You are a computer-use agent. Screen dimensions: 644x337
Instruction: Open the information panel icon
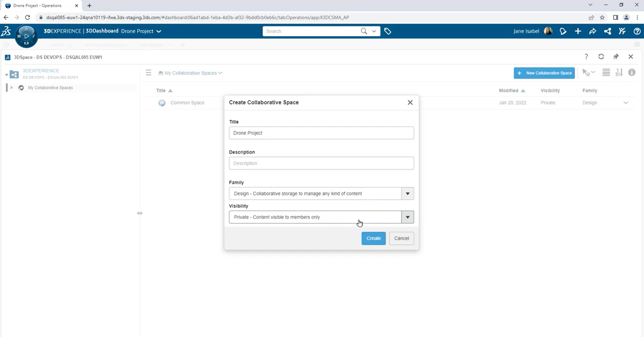[x=632, y=73]
